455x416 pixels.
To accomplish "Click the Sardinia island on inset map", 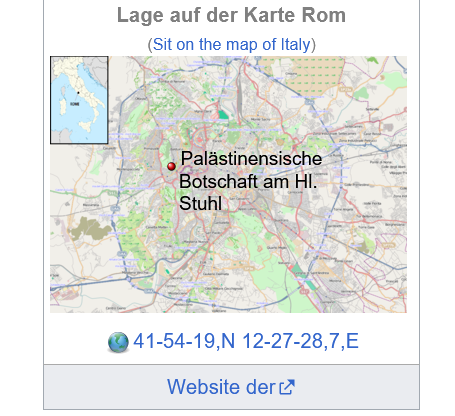I will point(62,107).
